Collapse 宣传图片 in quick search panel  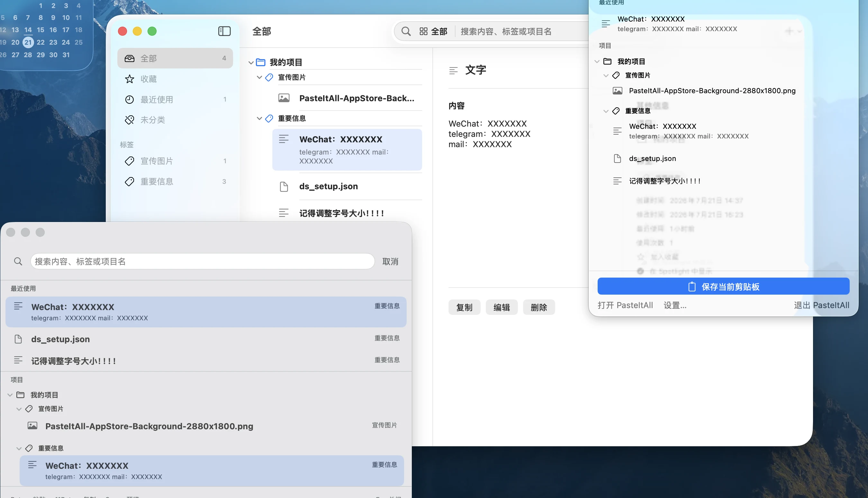[x=19, y=409]
